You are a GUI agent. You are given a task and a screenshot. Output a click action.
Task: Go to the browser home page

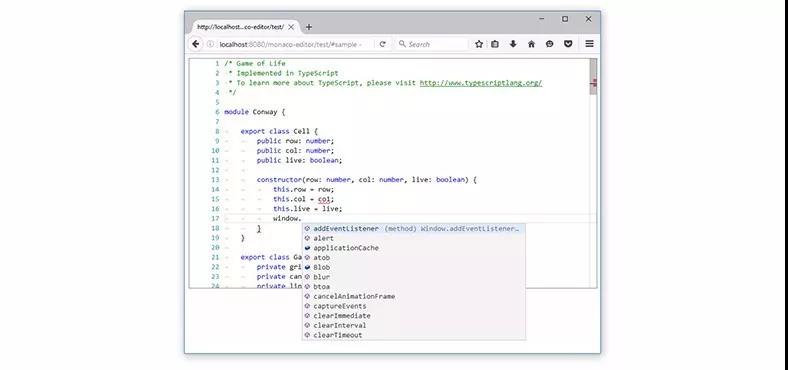point(531,44)
